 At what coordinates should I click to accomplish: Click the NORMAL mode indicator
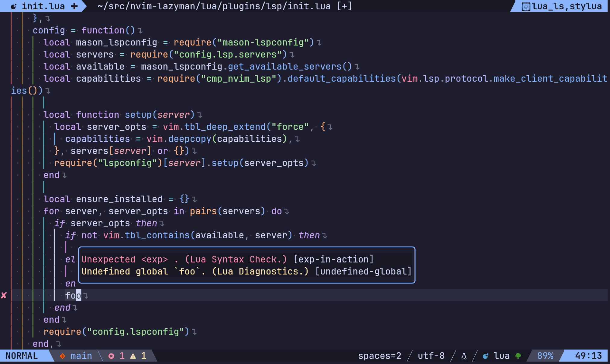click(x=22, y=356)
